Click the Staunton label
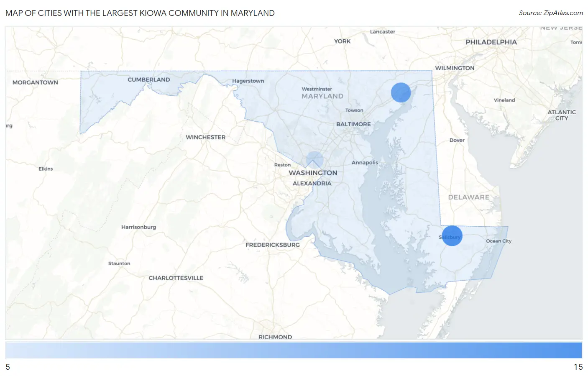This screenshot has width=588, height=376. (119, 263)
